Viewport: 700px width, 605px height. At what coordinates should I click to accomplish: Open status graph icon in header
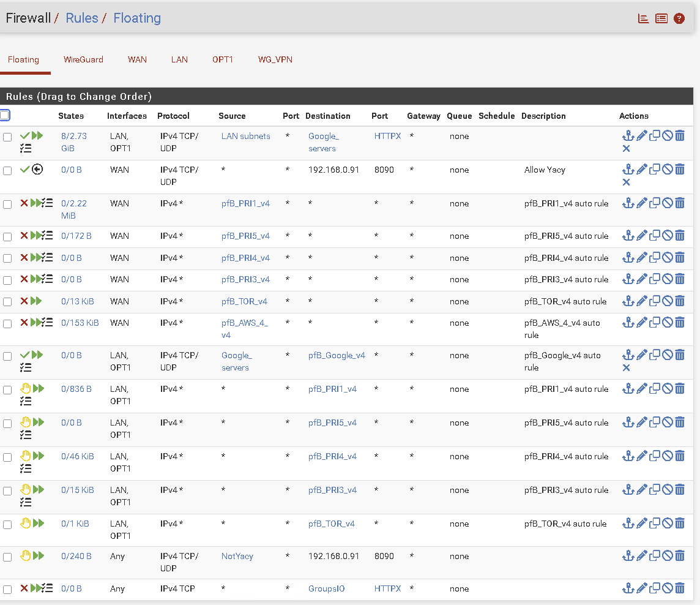(643, 18)
